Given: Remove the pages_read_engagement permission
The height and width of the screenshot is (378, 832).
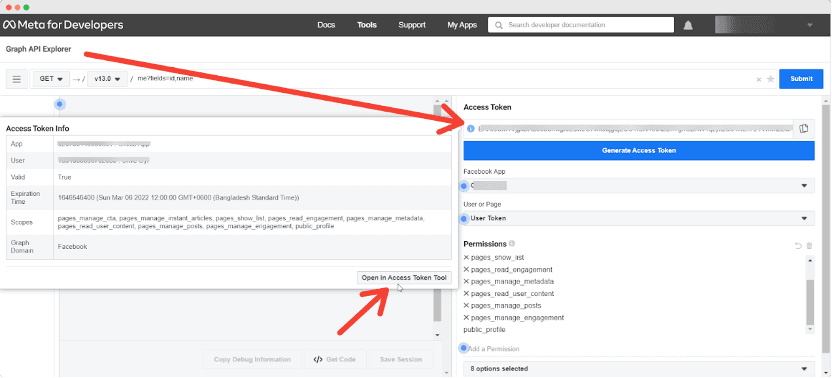Looking at the screenshot, I should (466, 270).
